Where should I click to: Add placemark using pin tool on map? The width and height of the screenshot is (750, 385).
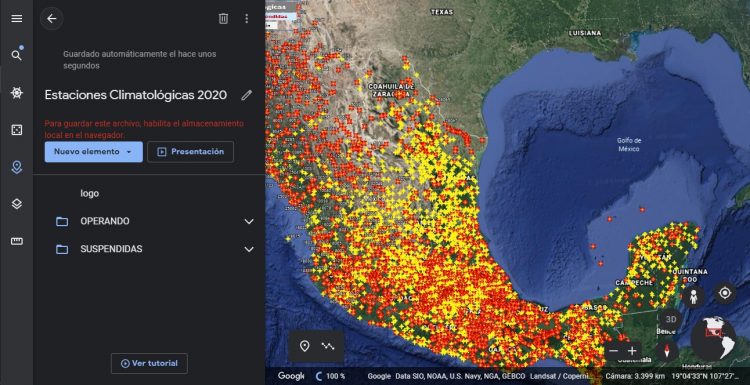(x=304, y=346)
